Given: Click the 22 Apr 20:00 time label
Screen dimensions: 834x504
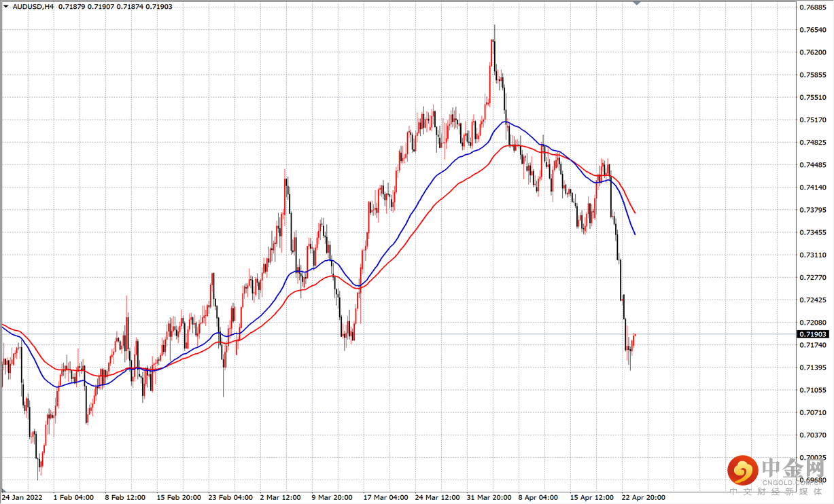Looking at the screenshot, I should (644, 497).
